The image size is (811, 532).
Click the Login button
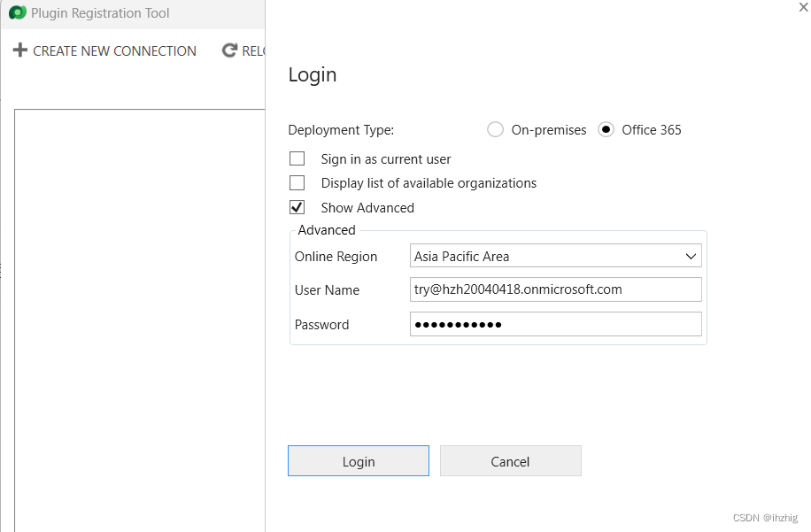(x=359, y=460)
